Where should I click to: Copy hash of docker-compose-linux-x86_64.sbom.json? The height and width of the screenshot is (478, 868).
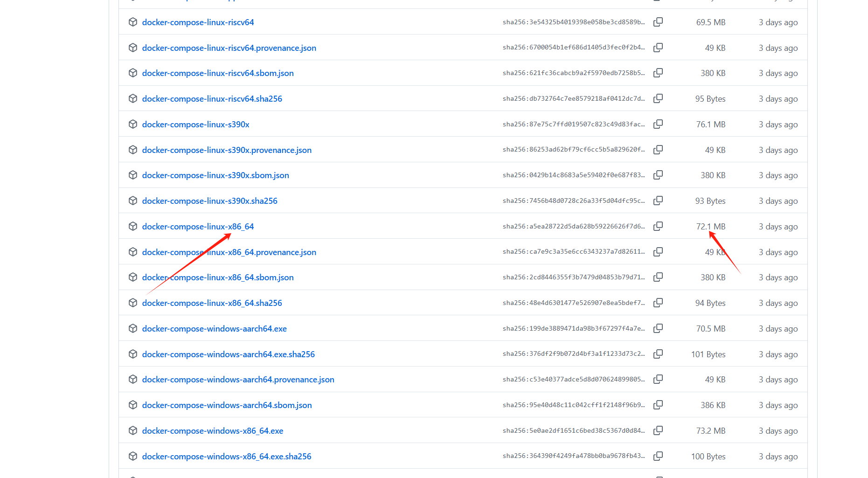click(x=658, y=277)
